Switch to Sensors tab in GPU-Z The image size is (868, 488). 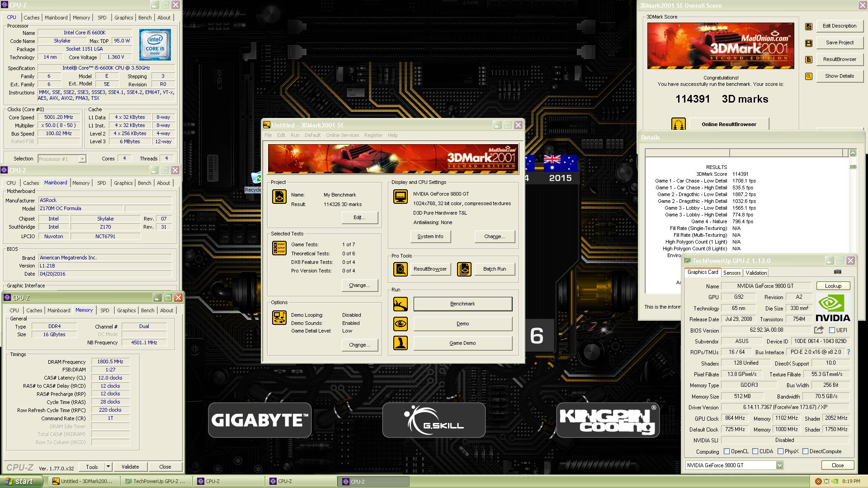(731, 273)
